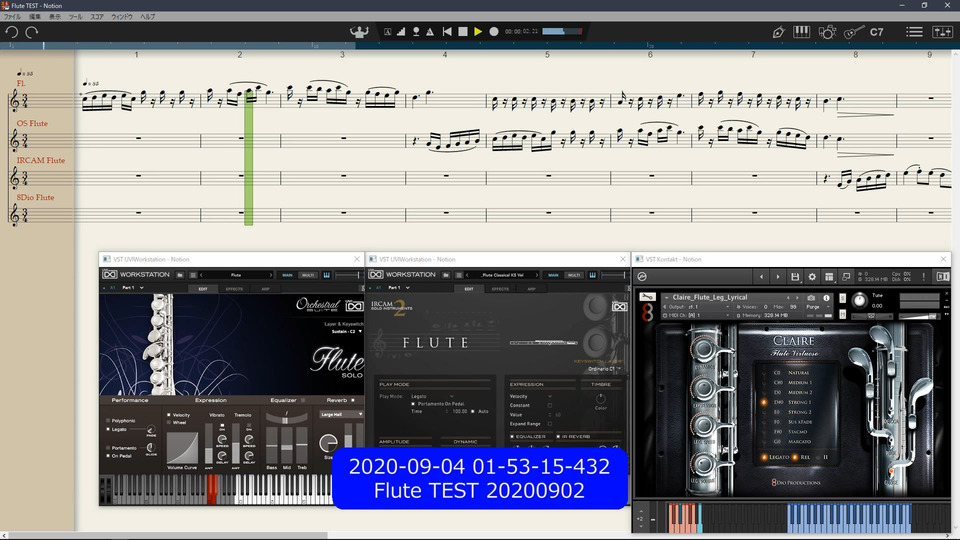Click the undo arrow
The height and width of the screenshot is (540, 960).
(12, 32)
